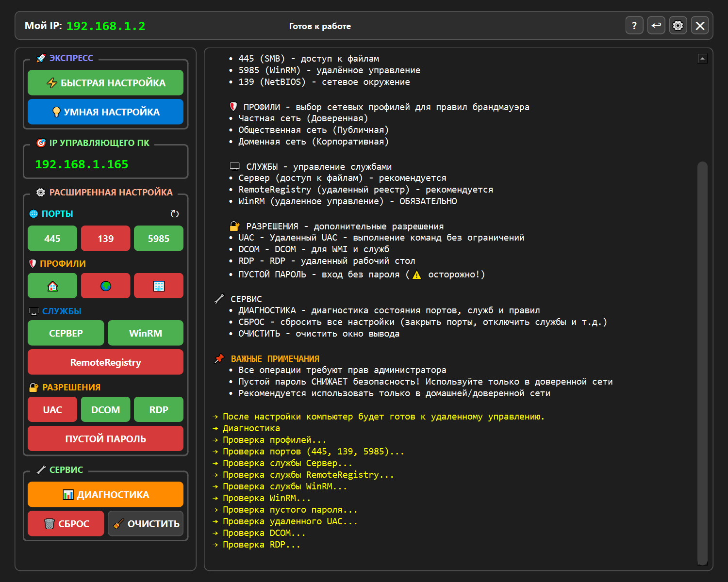
Task: Click the back arrow icon in header
Action: pyautogui.click(x=656, y=26)
